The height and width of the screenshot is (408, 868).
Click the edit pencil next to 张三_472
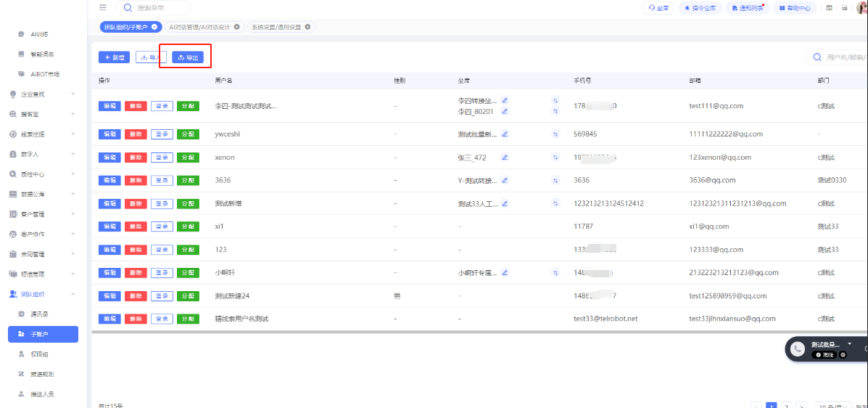(x=505, y=158)
